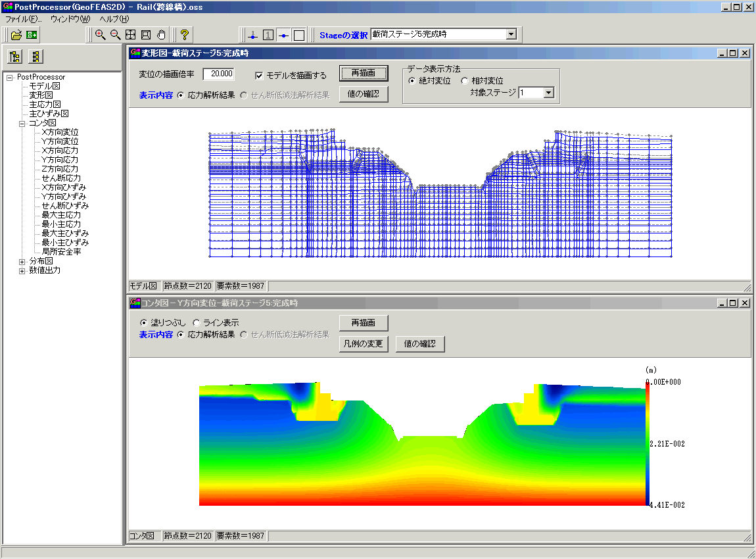Click the zoom out magnifier icon
Viewport: 756px width, 559px height.
[x=115, y=35]
